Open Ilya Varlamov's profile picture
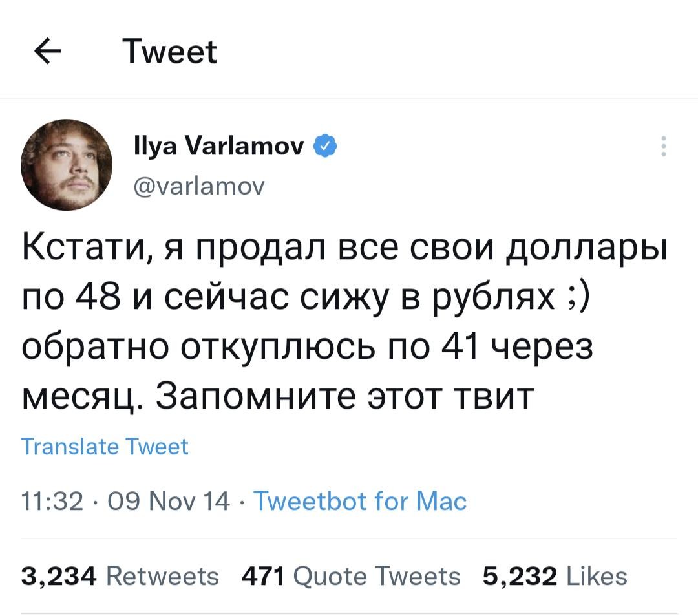Image resolution: width=698 pixels, height=616 pixels. (x=67, y=164)
